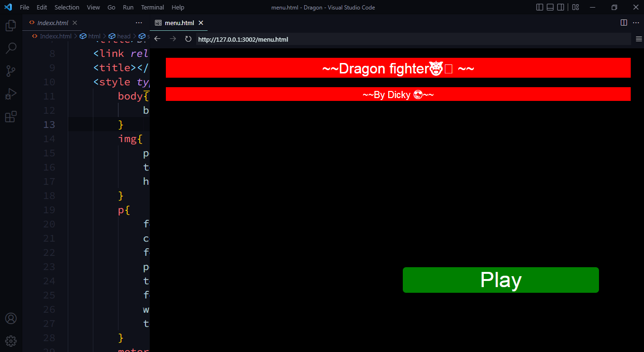Open more actions for Indexx.html editor group
644x352 pixels.
(139, 23)
